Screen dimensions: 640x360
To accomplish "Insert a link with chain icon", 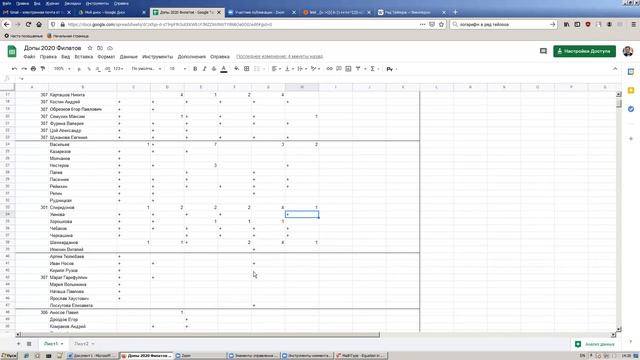I will click(329, 69).
